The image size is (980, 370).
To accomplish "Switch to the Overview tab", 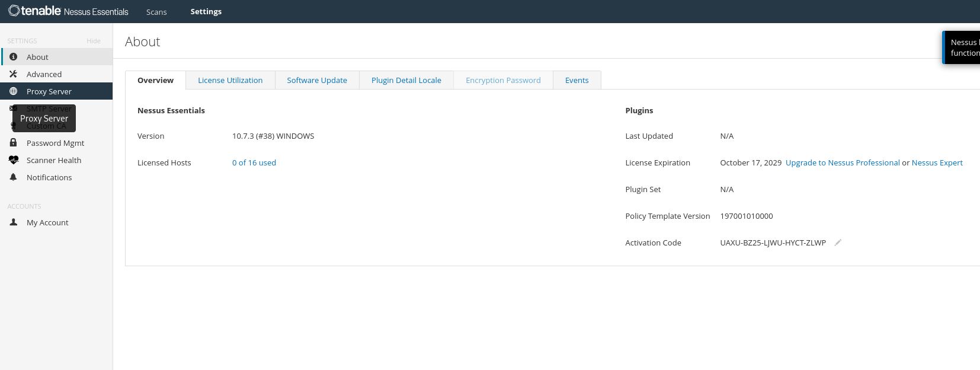I will (x=155, y=80).
